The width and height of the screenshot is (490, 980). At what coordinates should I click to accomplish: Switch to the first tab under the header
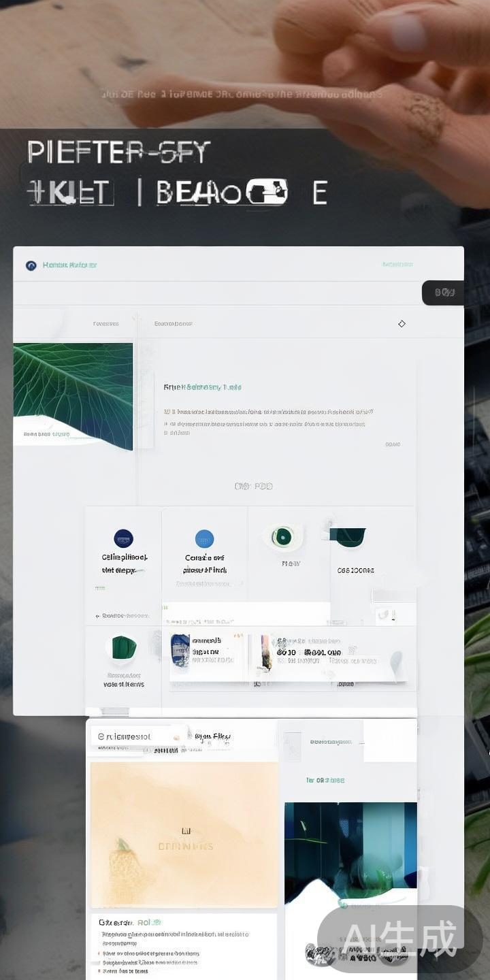105,324
